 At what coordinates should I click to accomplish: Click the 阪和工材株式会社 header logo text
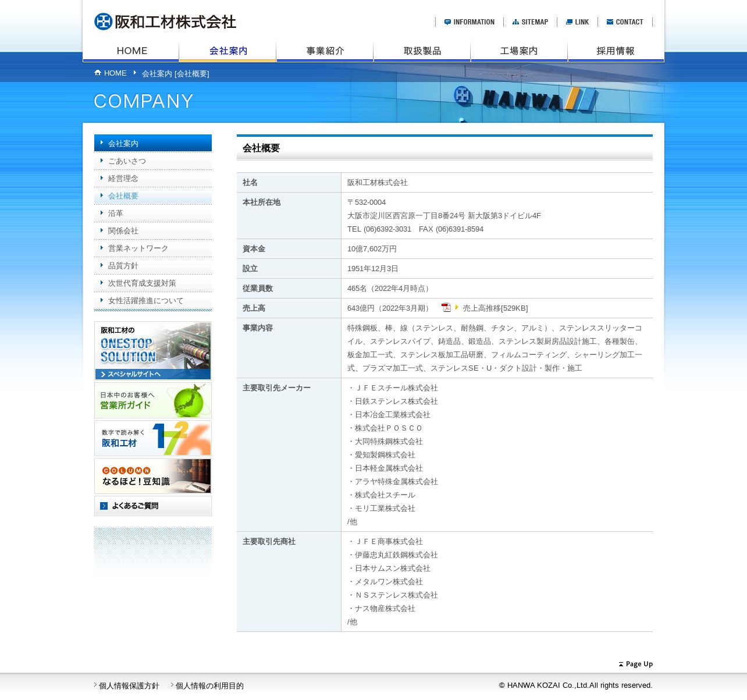[x=175, y=22]
